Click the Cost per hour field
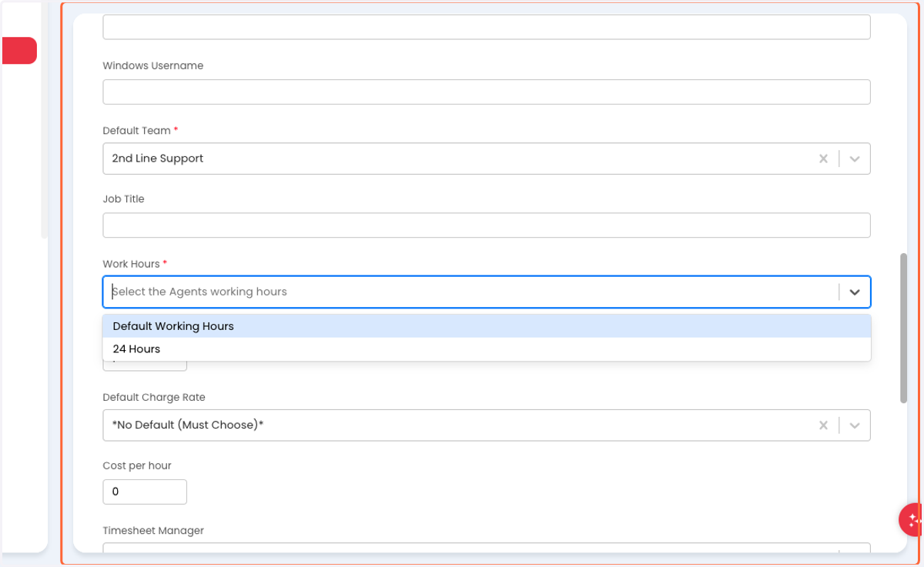This screenshot has height=567, width=924. click(x=145, y=492)
